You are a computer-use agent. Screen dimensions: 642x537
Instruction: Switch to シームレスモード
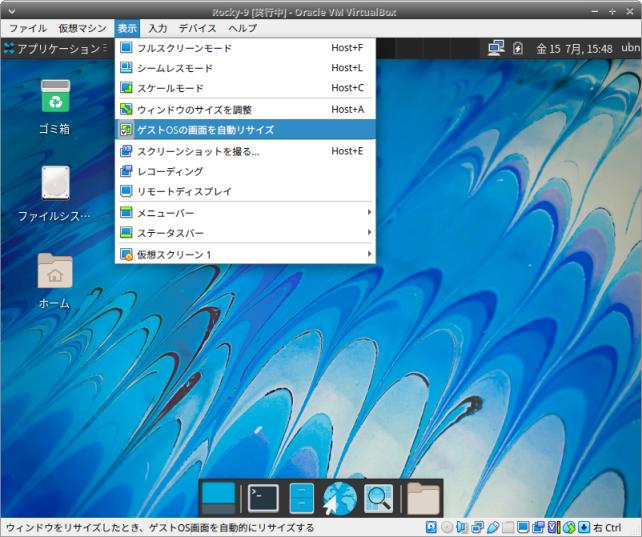pos(245,68)
